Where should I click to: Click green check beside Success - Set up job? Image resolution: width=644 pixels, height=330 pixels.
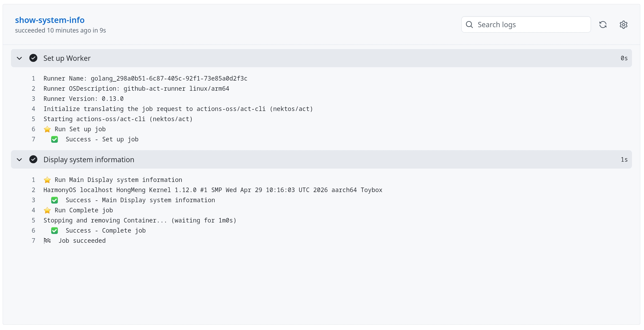click(x=54, y=139)
